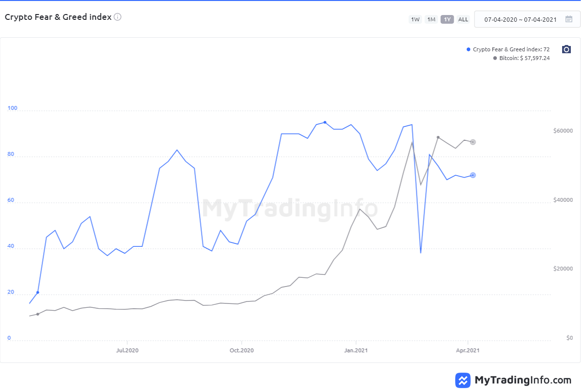Viewport: 581px width, 392px height.
Task: Click the blue peak point near 95
Action: tap(325, 122)
